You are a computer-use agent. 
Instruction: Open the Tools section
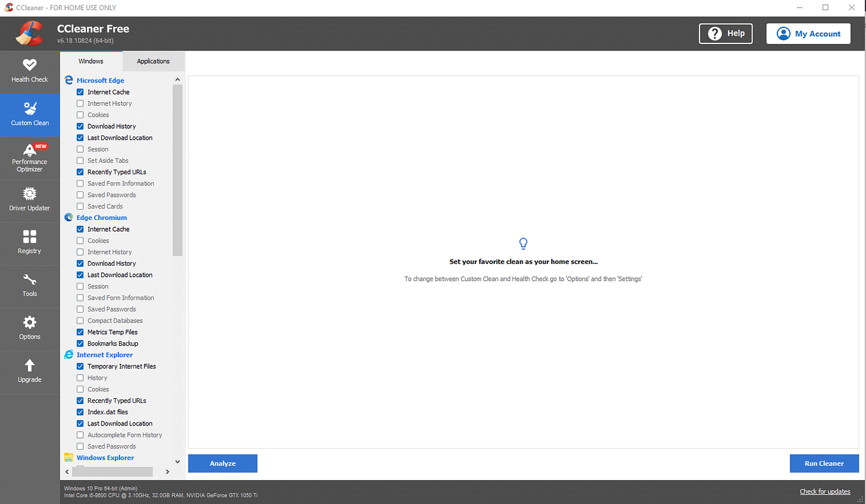point(29,286)
